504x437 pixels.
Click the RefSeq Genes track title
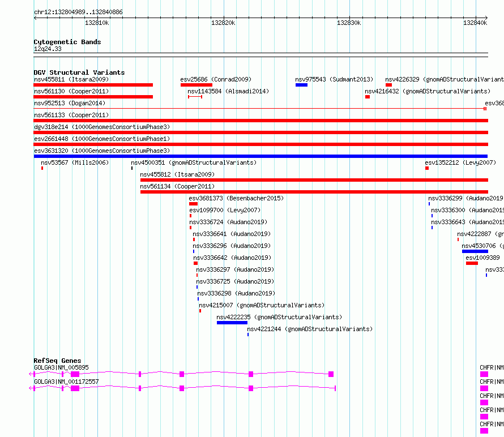57,361
